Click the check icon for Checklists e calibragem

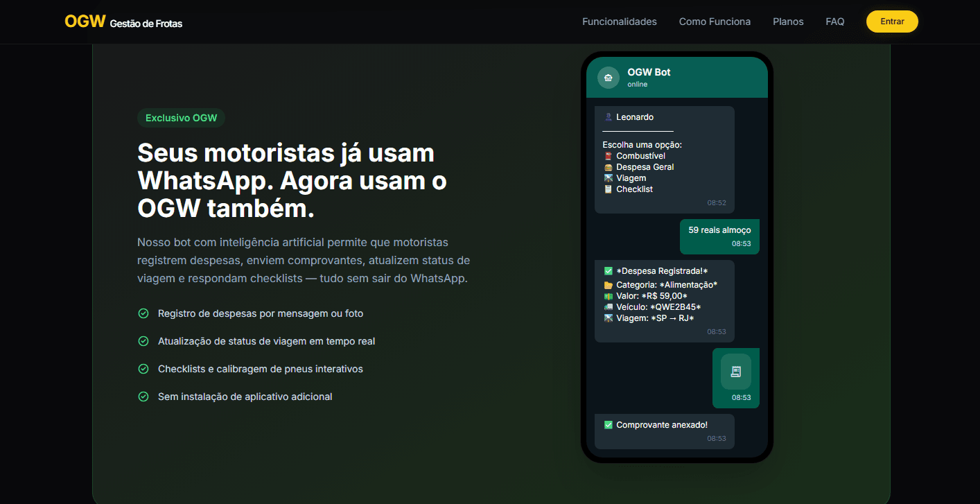143,369
